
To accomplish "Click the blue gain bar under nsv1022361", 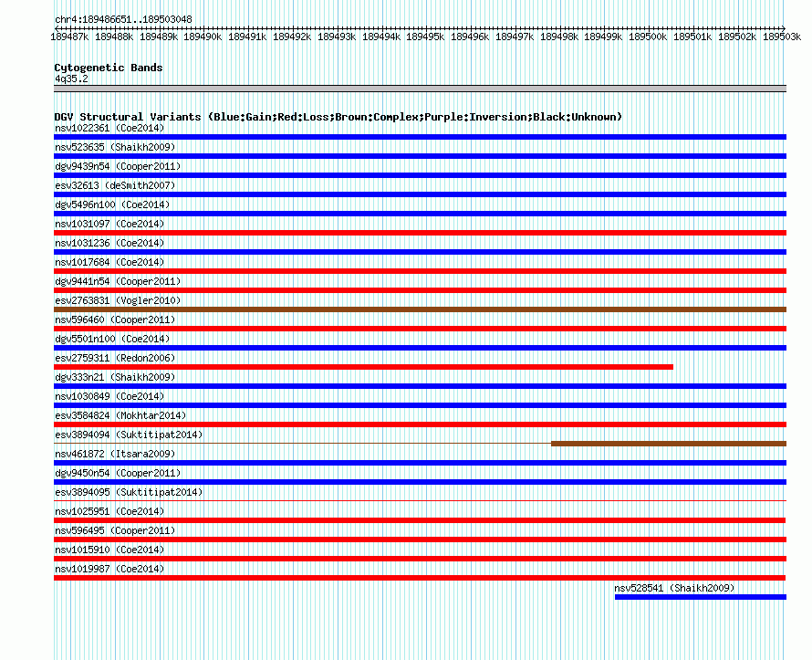I will click(420, 137).
